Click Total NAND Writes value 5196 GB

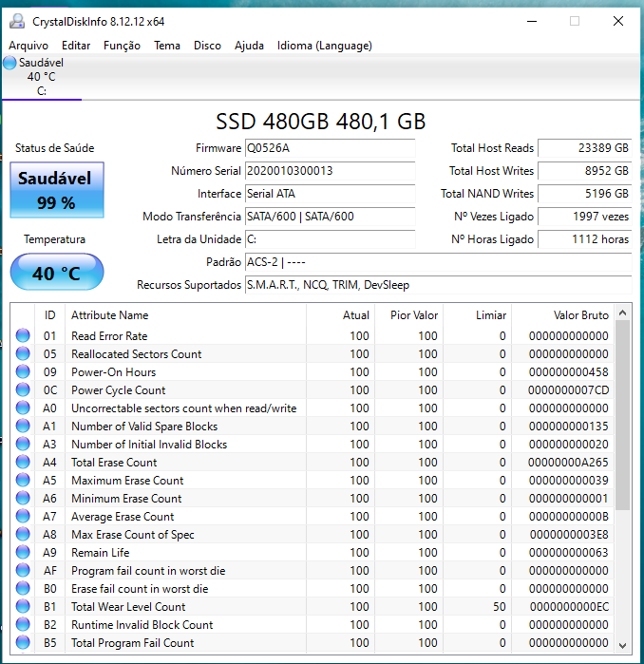[x=585, y=194]
